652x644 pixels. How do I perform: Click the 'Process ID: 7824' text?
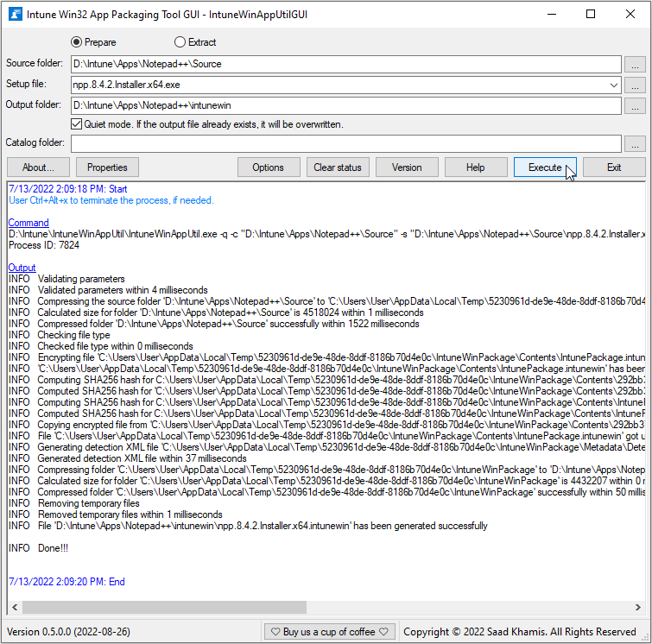click(44, 245)
